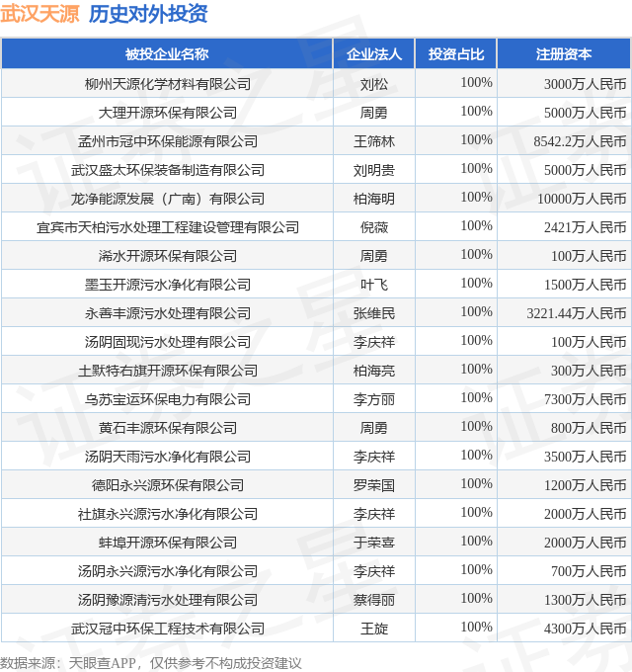Click capital value 2421万人民币

click(585, 227)
